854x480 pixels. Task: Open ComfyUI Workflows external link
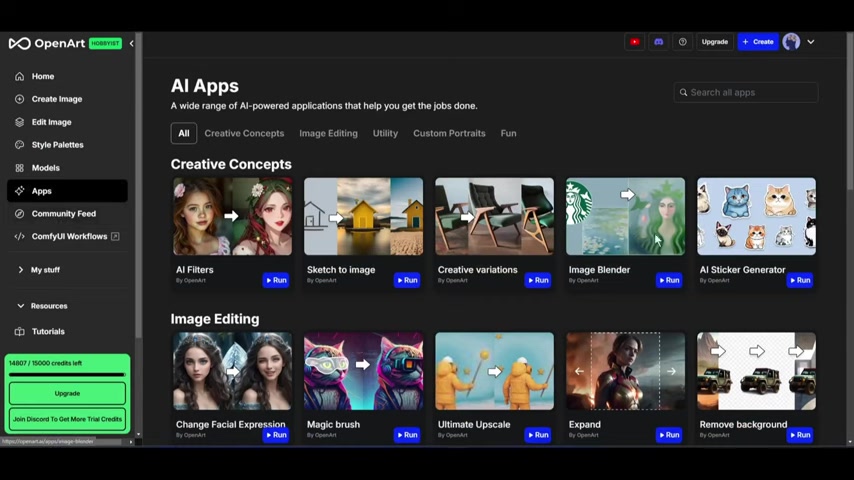tap(68, 237)
